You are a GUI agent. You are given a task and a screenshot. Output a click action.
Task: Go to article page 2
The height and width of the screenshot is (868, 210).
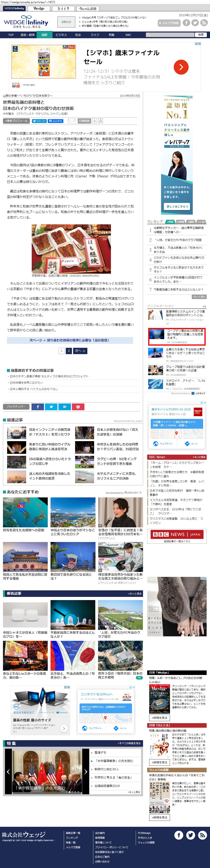coord(69,351)
